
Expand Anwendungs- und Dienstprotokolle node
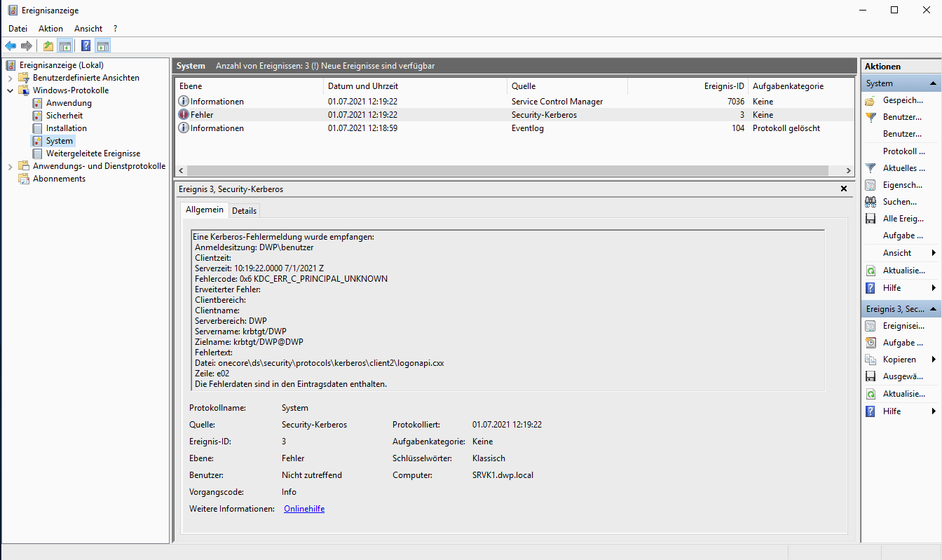coord(10,166)
